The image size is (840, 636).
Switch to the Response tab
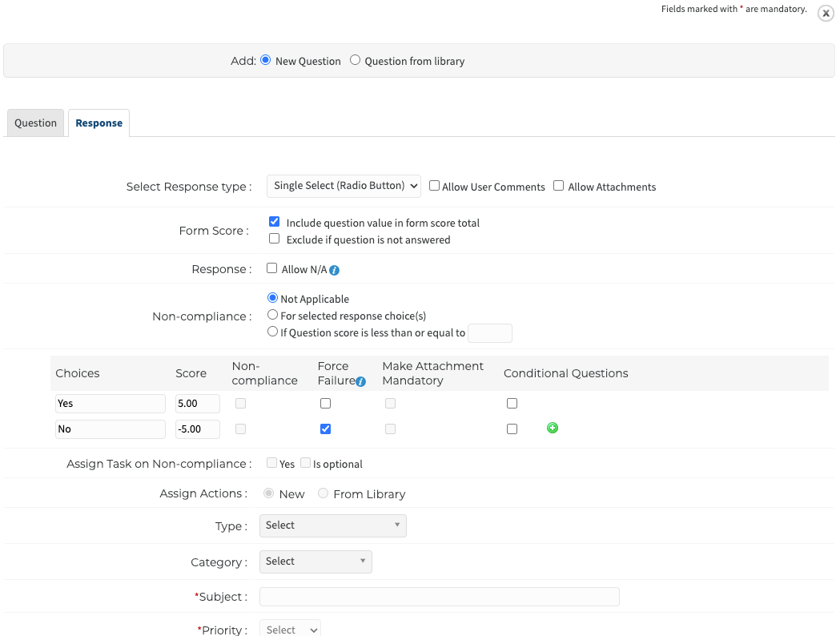click(99, 123)
